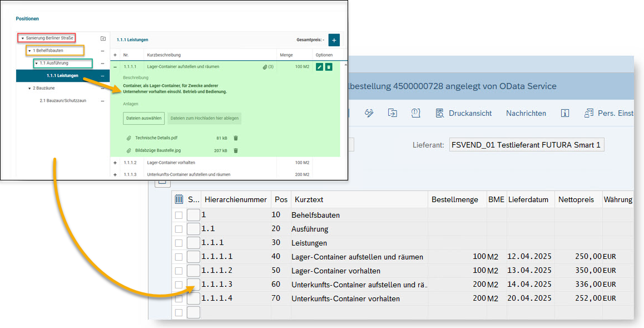The height and width of the screenshot is (328, 644).
Task: Select the 2.1 Bauzaun/Schutzzaun tree entry
Action: (x=63, y=101)
